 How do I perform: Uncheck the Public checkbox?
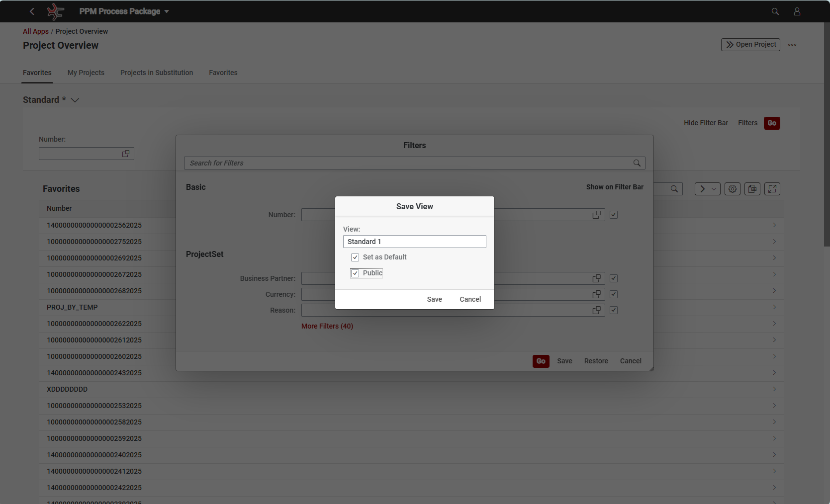tap(355, 273)
